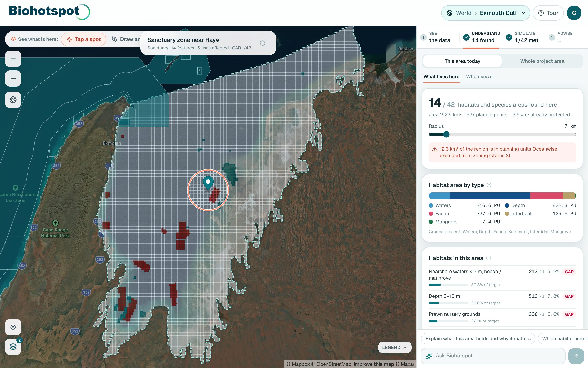The image size is (588, 368).
Task: Select Nearshore waters < 5 m habitat row
Action: tap(502, 278)
